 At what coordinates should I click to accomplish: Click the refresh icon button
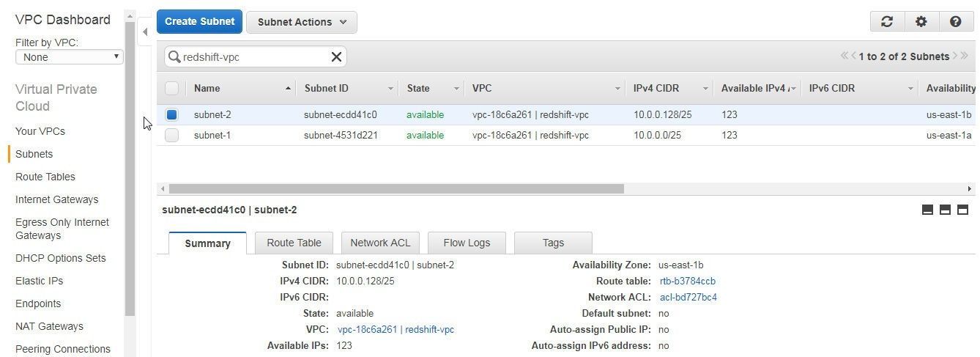coord(887,22)
